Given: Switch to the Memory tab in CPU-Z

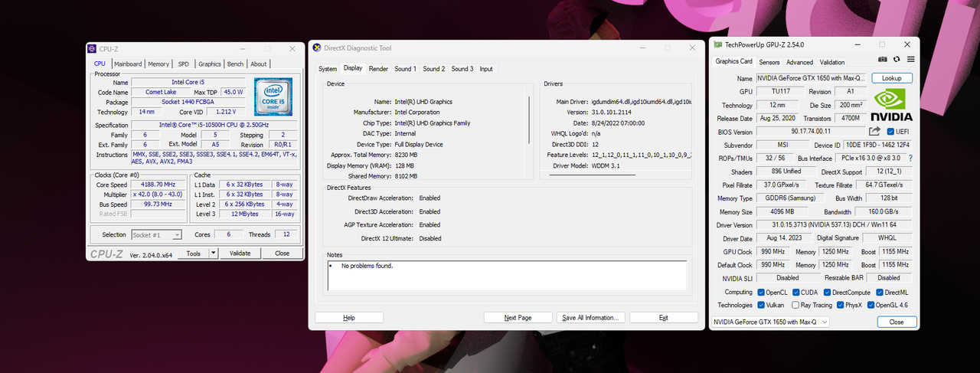Looking at the screenshot, I should pyautogui.click(x=158, y=64).
